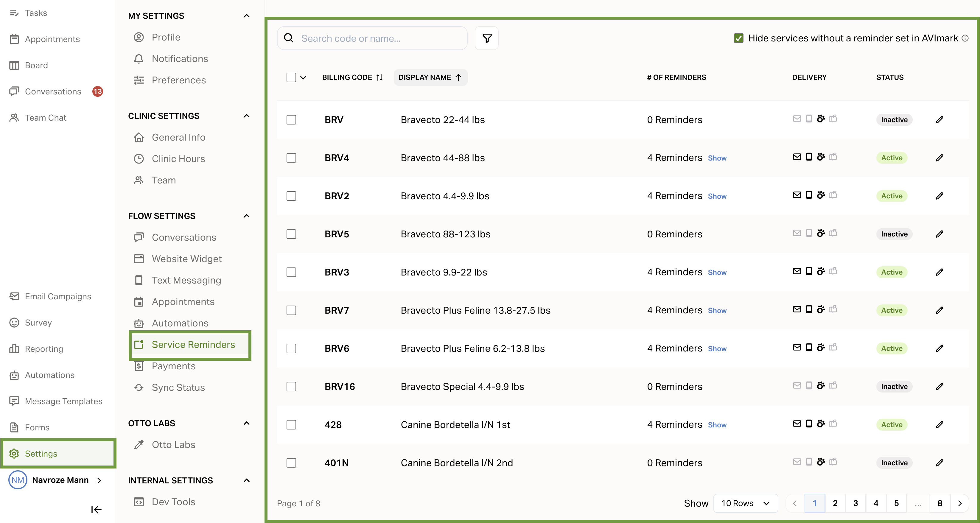The image size is (980, 523).
Task: Click pencil icon for 428 Canine Bordetella
Action: 939,424
